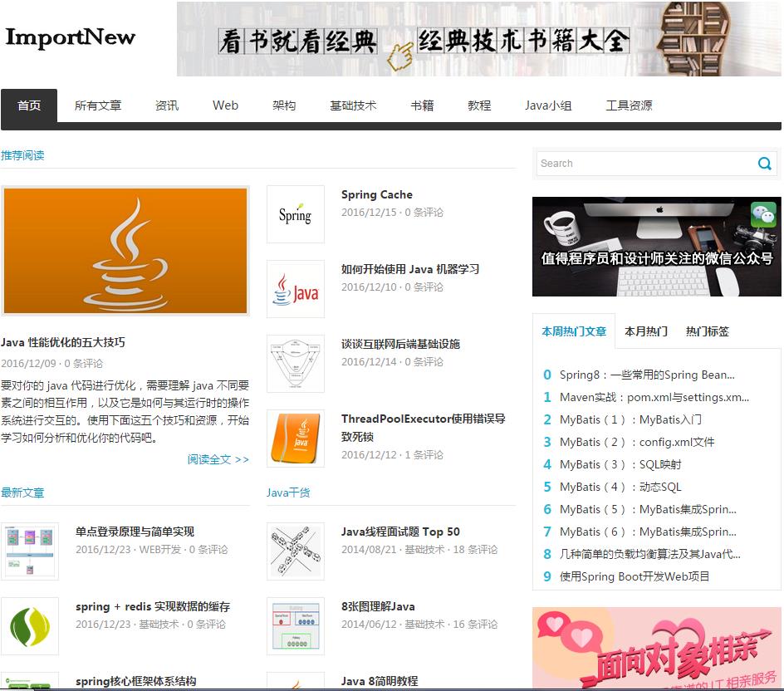Open the 资讯 menu item
The image size is (784, 691).
tap(166, 105)
